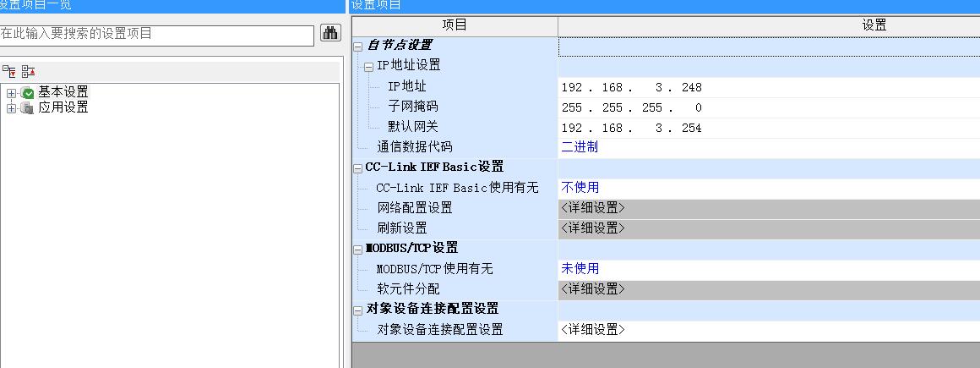This screenshot has height=368, width=980.
Task: Click the green check icon beside 基本设置
Action: [27, 93]
